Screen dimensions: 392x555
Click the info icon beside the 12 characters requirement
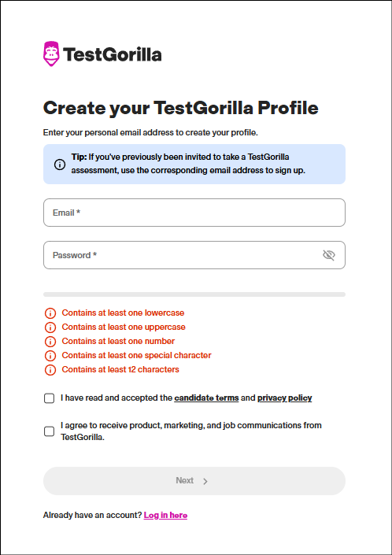(x=50, y=370)
